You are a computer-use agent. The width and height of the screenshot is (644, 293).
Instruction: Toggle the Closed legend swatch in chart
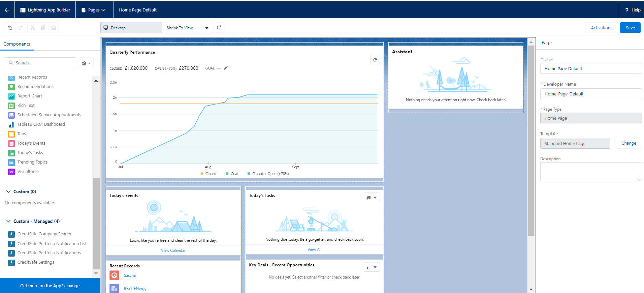(202, 174)
